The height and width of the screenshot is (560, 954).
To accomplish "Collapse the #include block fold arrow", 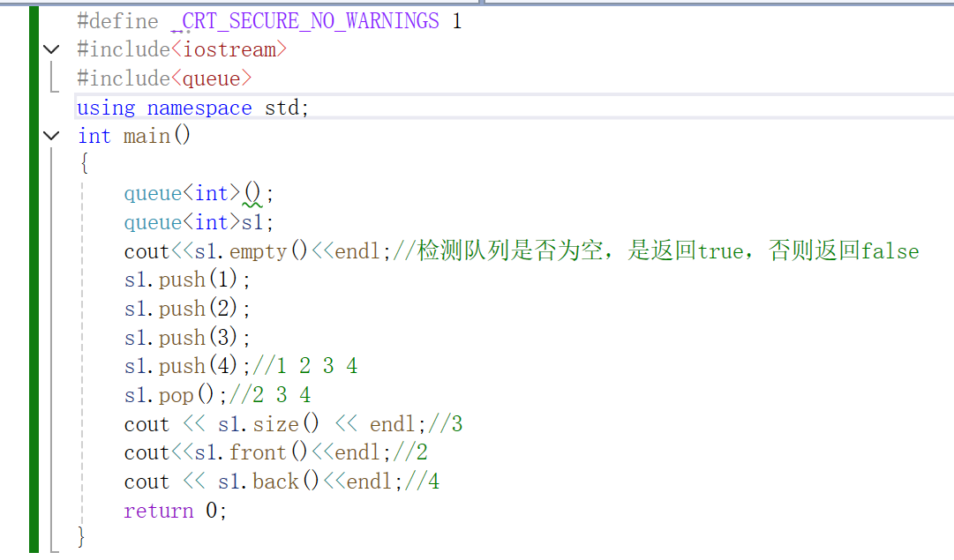I will click(52, 49).
